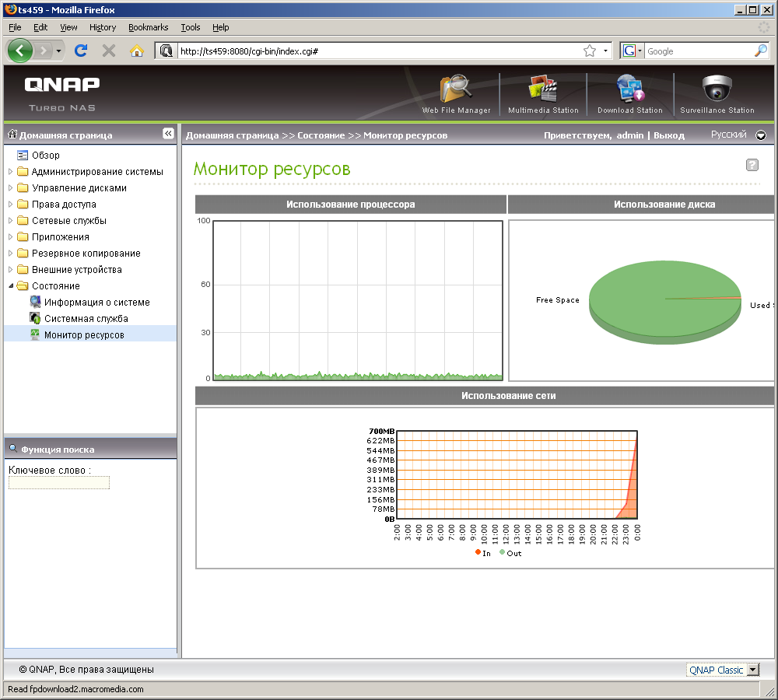Image resolution: width=778 pixels, height=700 pixels.
Task: Click the orange In legend dot
Action: click(x=478, y=552)
